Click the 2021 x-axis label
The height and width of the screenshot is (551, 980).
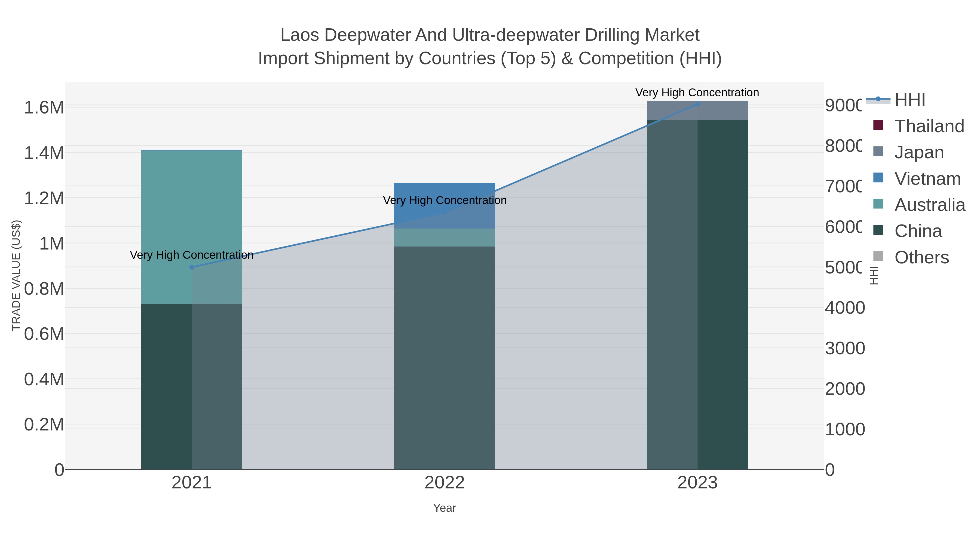pos(192,483)
